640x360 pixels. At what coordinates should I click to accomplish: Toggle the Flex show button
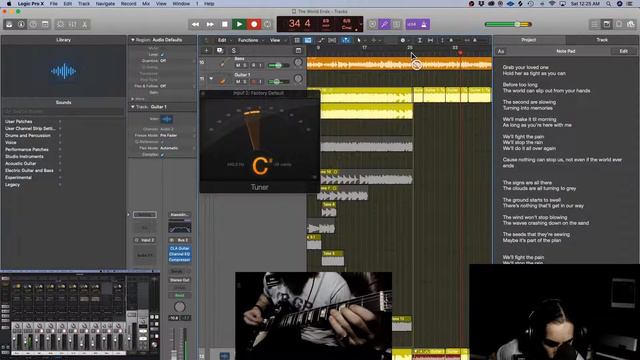(332, 40)
